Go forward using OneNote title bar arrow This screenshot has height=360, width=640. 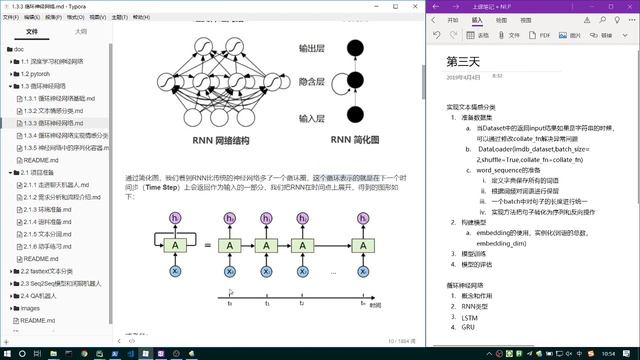(x=456, y=7)
